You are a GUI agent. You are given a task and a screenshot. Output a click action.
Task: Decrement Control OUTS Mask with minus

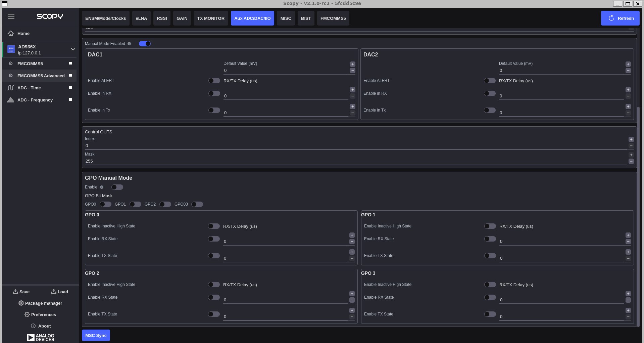(631, 161)
